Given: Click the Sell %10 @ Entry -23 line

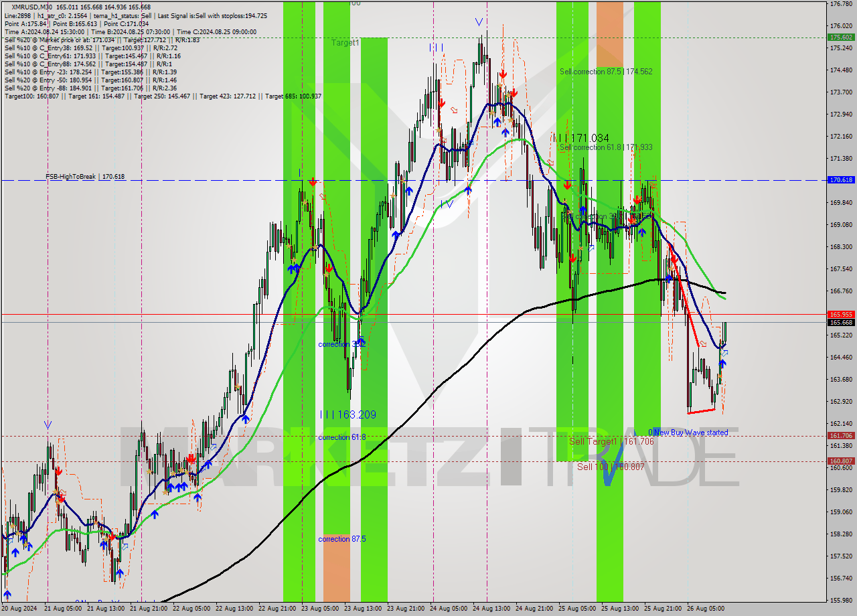Looking at the screenshot, I should point(90,72).
